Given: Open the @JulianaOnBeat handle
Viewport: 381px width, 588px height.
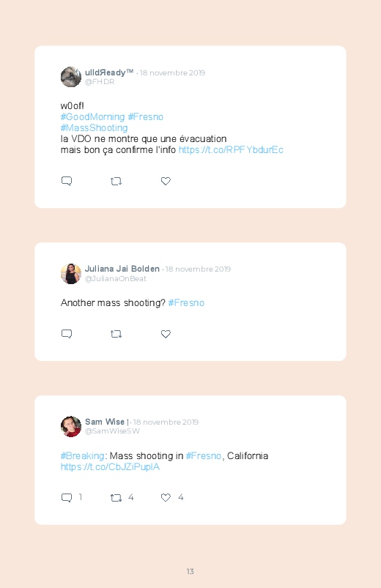Looking at the screenshot, I should coord(116,279).
